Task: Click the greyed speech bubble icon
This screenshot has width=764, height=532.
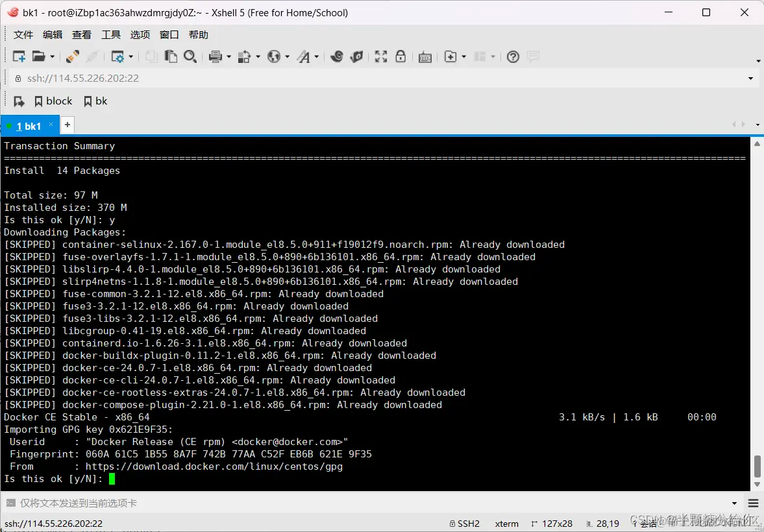Action: tap(533, 56)
